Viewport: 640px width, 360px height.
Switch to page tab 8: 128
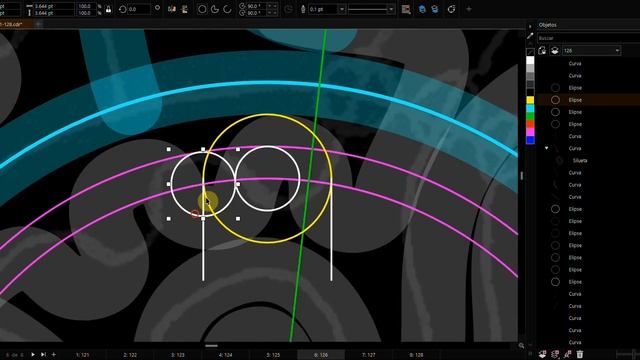tap(417, 355)
